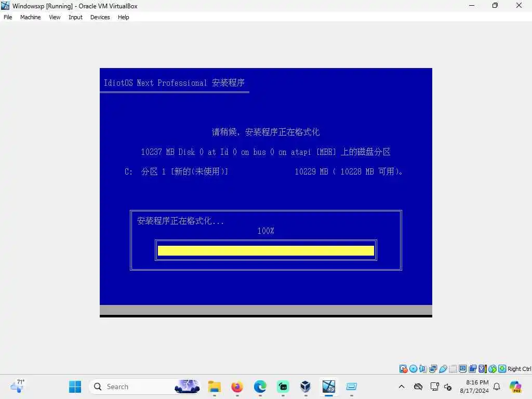Click the mouse integration status icon
The height and width of the screenshot is (399, 532).
coord(493,369)
